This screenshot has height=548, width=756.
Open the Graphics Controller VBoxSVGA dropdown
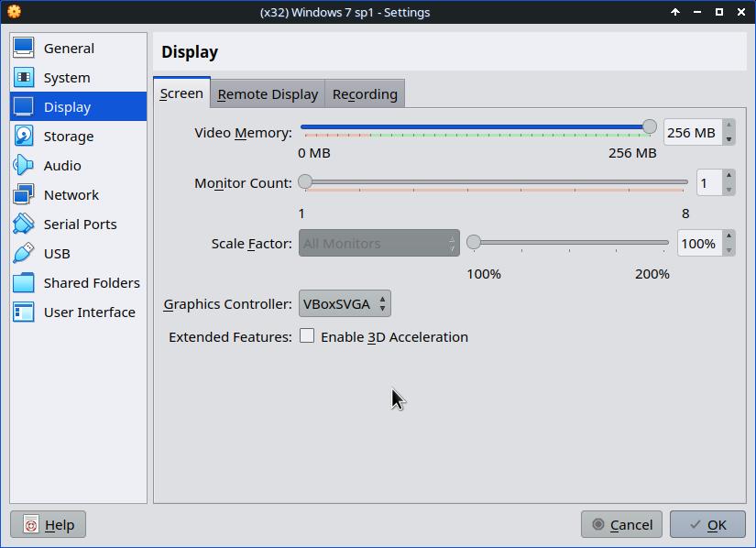(x=345, y=303)
